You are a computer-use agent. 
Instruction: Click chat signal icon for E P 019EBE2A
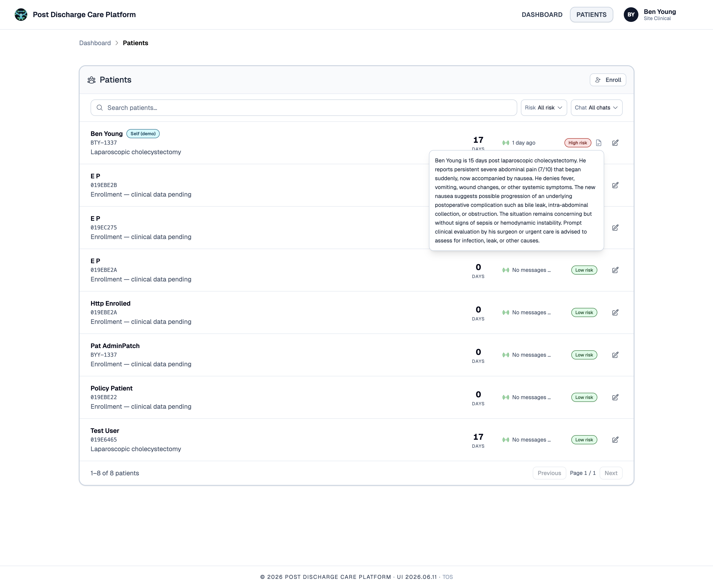click(506, 270)
